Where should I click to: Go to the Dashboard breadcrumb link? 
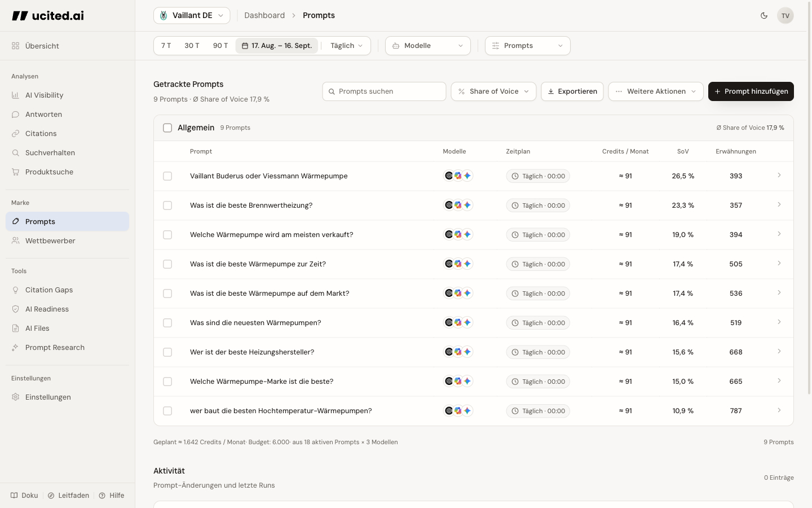[264, 16]
